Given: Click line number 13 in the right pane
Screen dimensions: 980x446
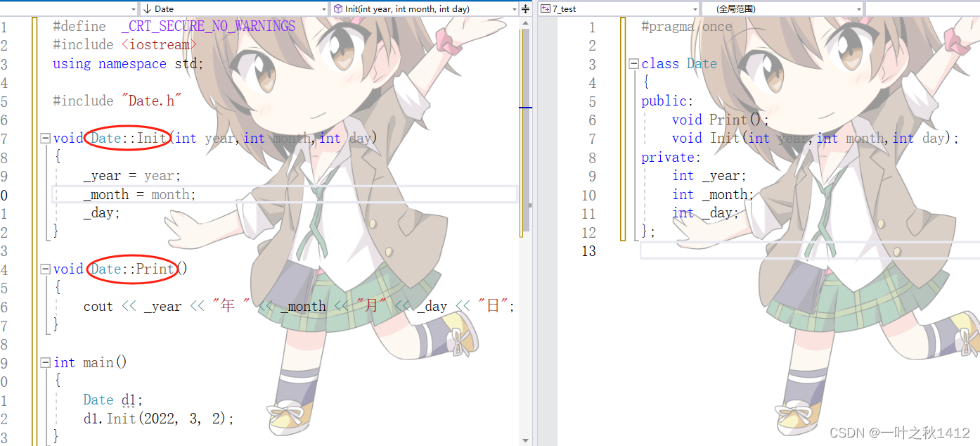Looking at the screenshot, I should (x=588, y=250).
